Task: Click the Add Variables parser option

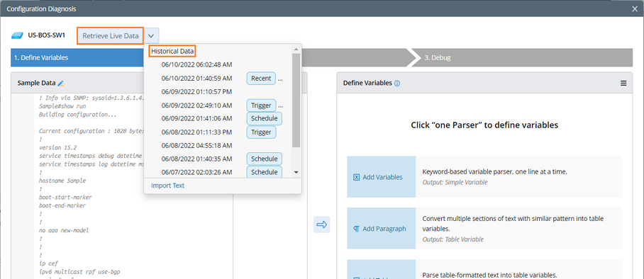Action: pyautogui.click(x=484, y=177)
